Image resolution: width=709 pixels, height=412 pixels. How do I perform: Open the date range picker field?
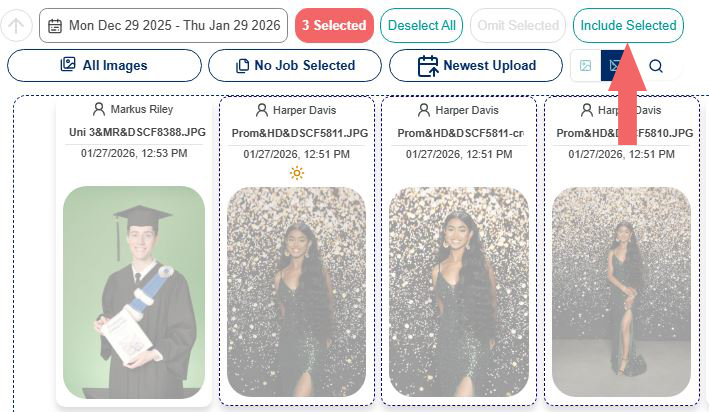[x=163, y=25]
